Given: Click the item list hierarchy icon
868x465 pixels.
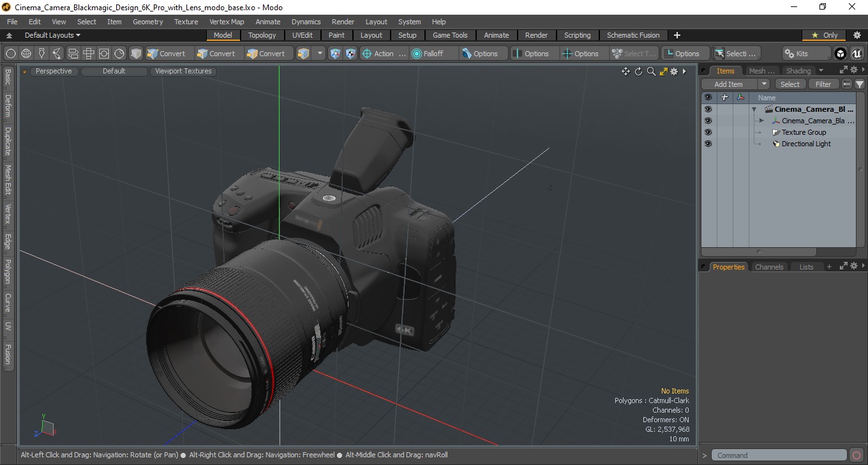Looking at the screenshot, I should (x=847, y=84).
